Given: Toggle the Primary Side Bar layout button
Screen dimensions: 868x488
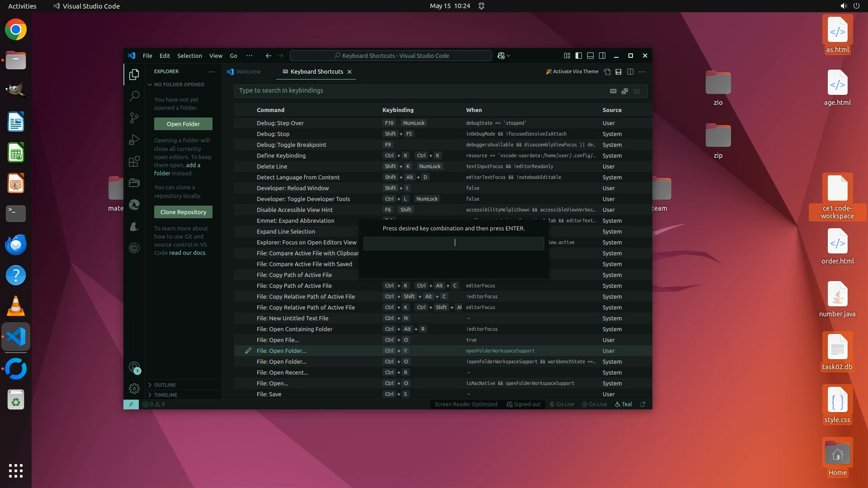Looking at the screenshot, I should click(x=579, y=56).
